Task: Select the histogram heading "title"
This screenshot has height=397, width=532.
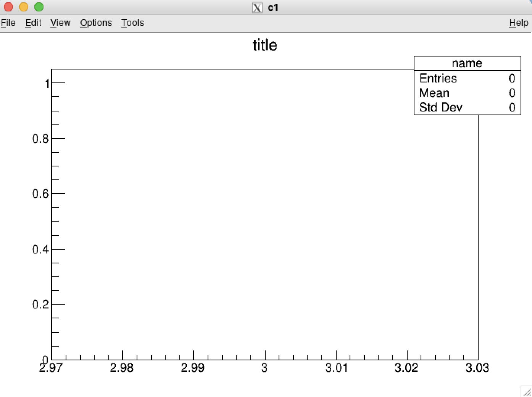Action: (265, 45)
